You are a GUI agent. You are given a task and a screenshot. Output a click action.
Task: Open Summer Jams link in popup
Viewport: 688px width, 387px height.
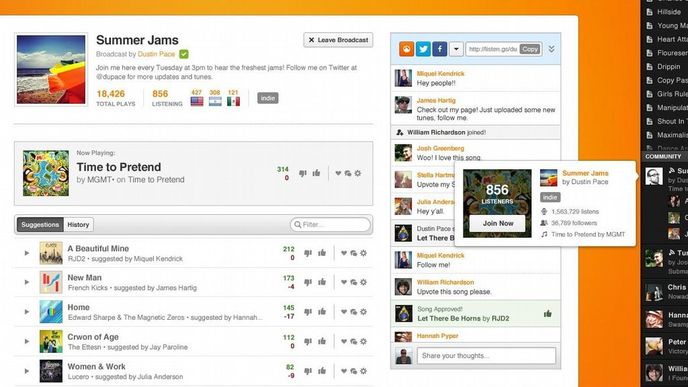[x=585, y=173]
